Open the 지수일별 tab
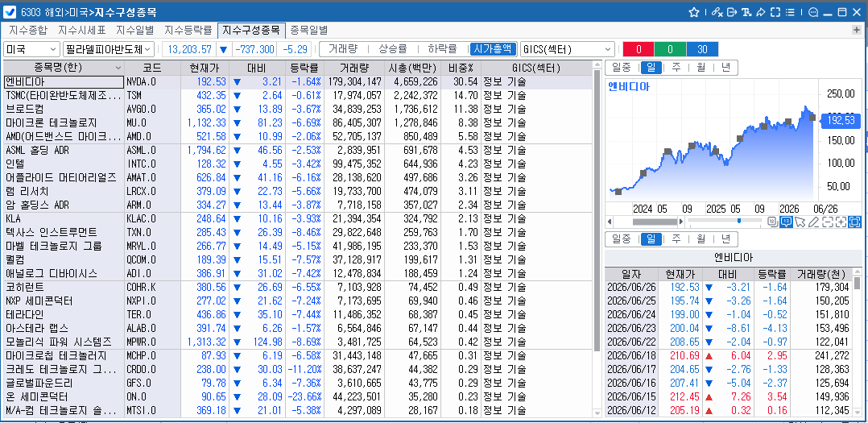This screenshot has width=868, height=423. pos(134,30)
